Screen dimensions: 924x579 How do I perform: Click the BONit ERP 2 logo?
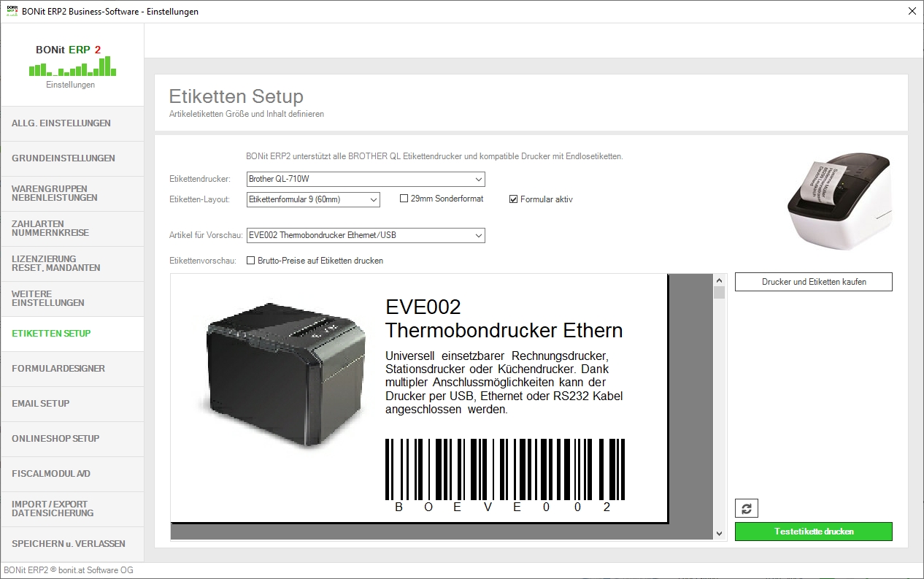72,60
